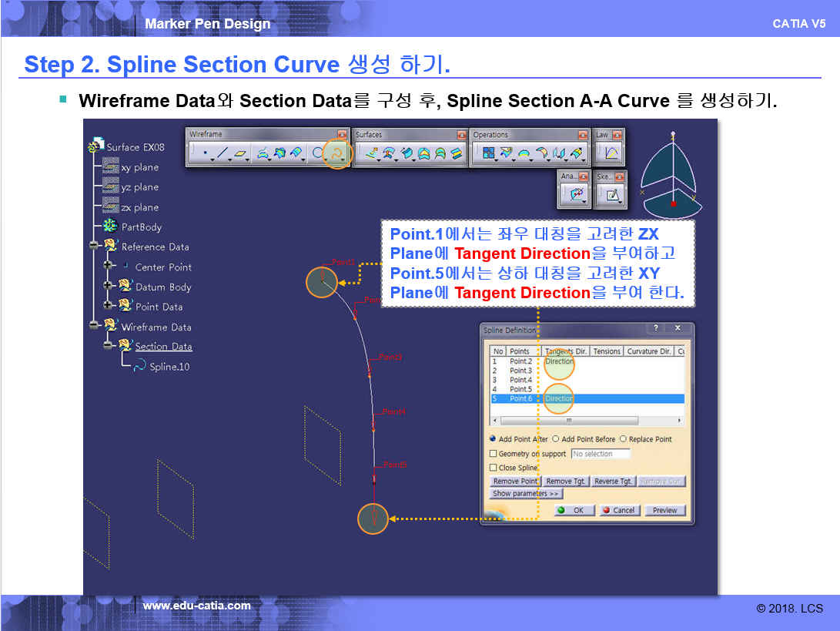Select the Add Point Before radio button
840x631 pixels.
[556, 439]
